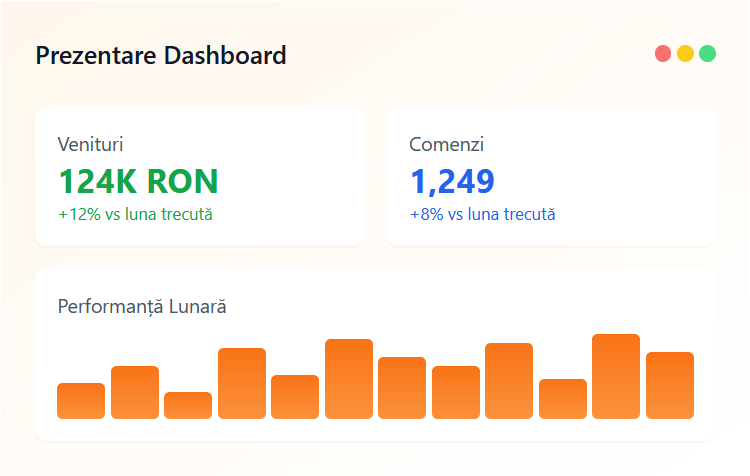The height and width of the screenshot is (476, 750).
Task: Click the Venituri label
Action: point(90,144)
